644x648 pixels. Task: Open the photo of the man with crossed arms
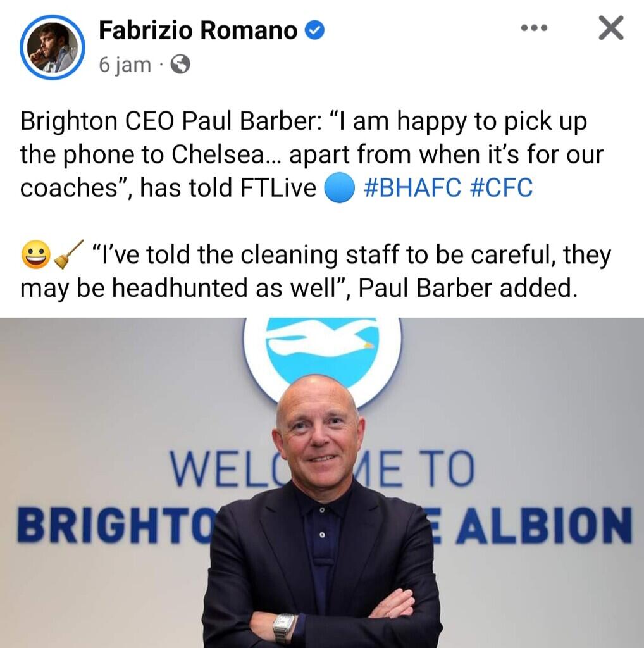(x=322, y=483)
